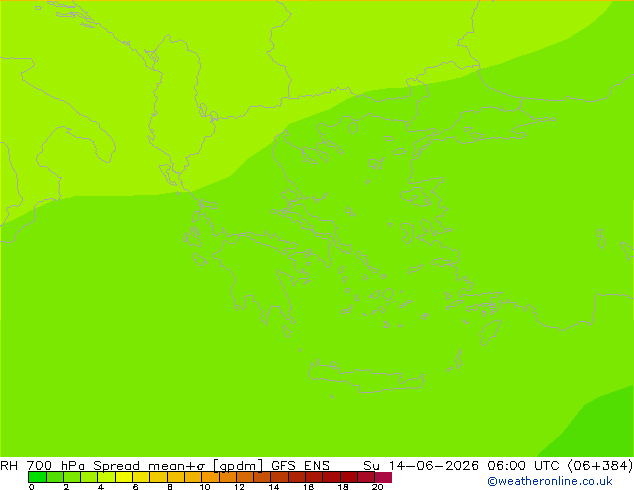Click the crimson legend swatch above 20
Image resolution: width=634 pixels, height=490 pixels.
(x=383, y=477)
